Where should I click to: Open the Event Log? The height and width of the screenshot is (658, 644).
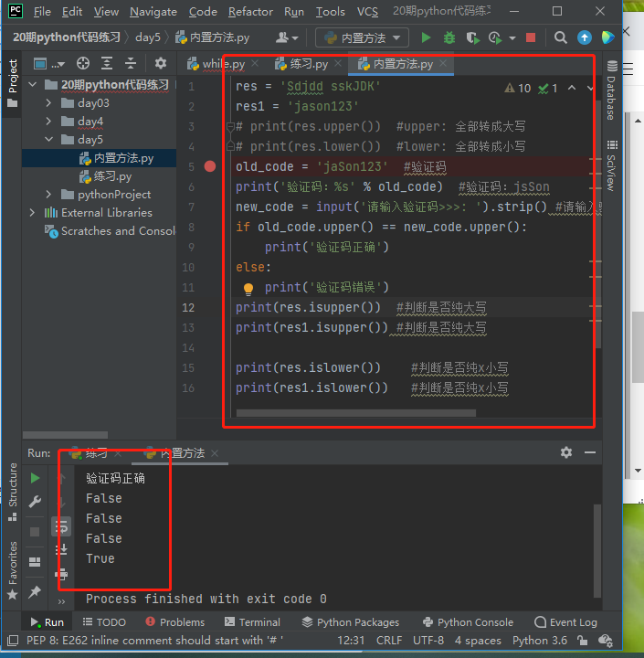pos(566,622)
